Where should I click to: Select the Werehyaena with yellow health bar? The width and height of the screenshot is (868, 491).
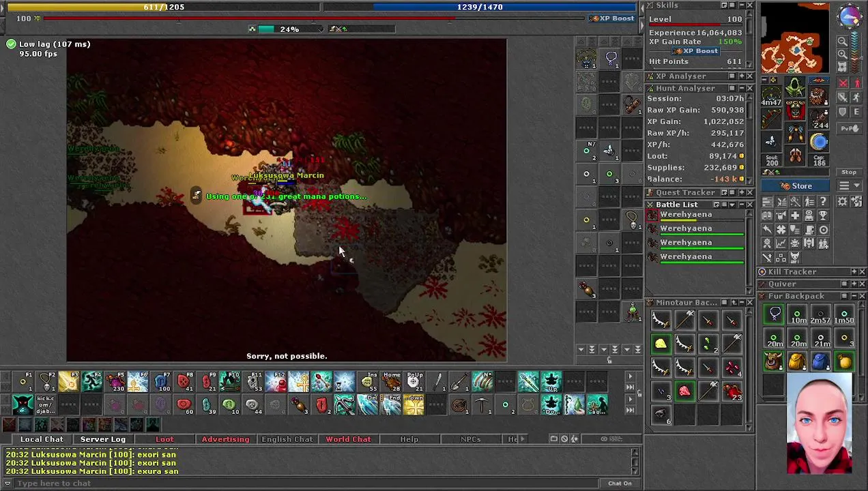point(696,215)
